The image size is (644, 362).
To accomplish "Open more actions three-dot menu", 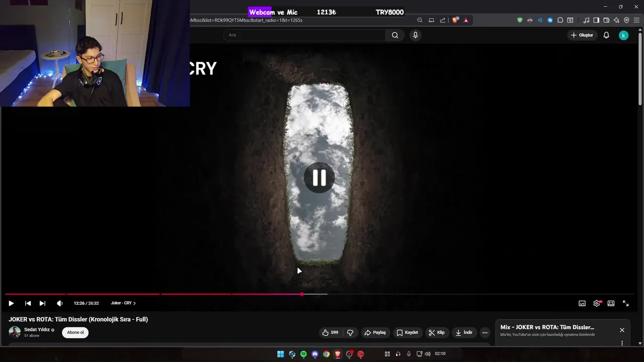I will click(x=485, y=332).
